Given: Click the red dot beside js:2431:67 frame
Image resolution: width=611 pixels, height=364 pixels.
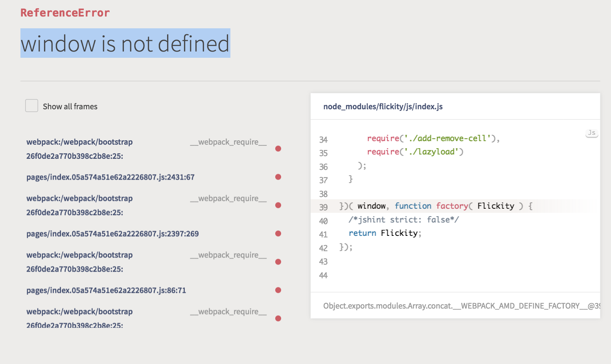Looking at the screenshot, I should [x=278, y=177].
